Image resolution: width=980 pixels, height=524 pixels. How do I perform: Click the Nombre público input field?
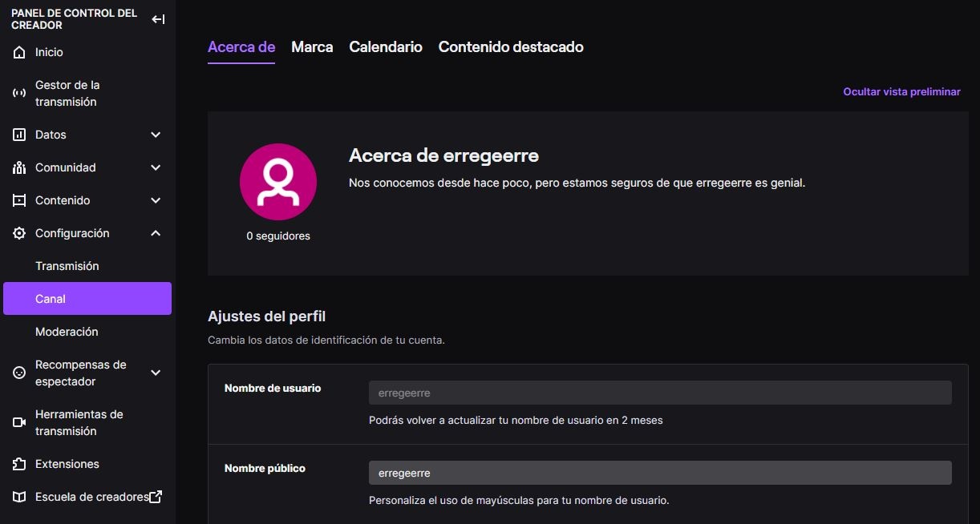point(659,472)
